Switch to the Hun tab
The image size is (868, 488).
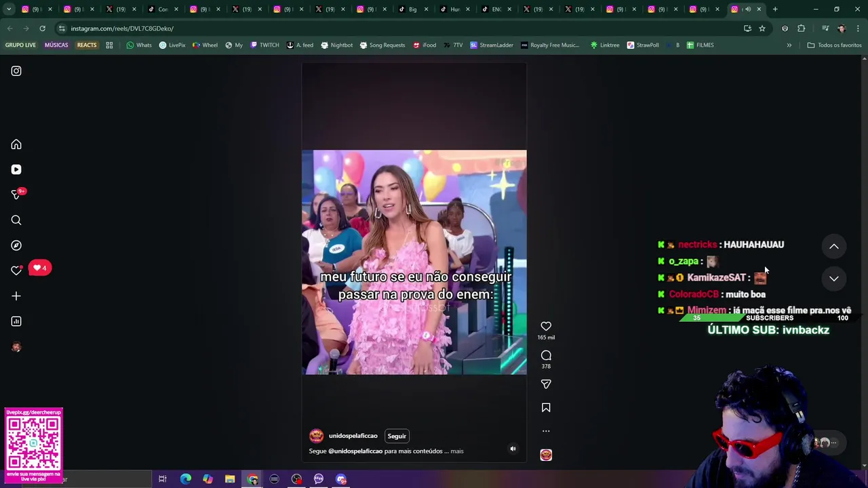456,9
